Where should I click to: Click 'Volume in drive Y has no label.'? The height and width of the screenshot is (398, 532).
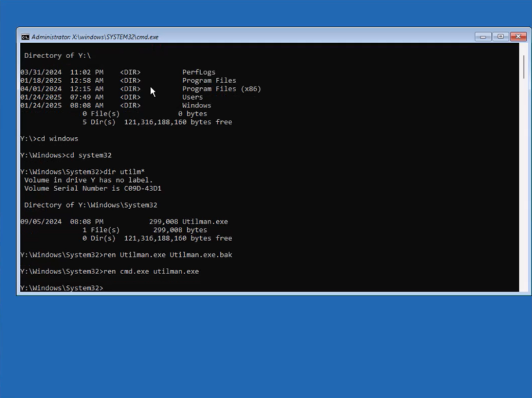pos(88,180)
